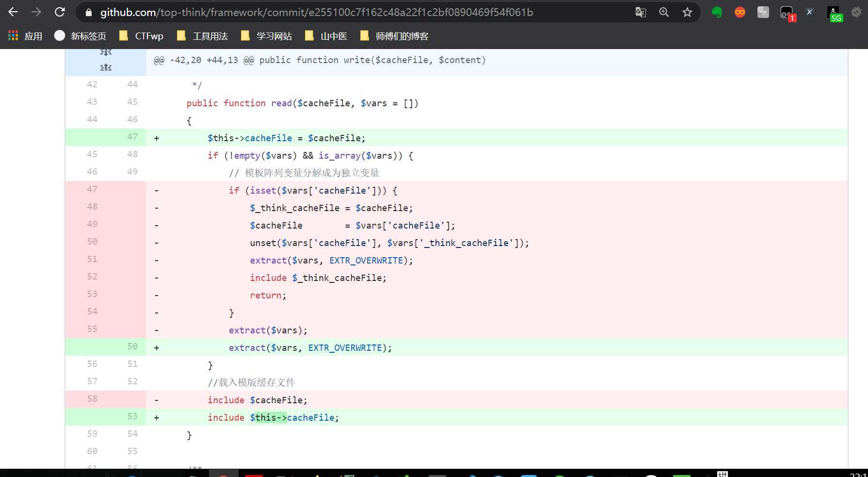Open the 新标签页 bookmark
The width and height of the screenshot is (868, 477).
(80, 36)
